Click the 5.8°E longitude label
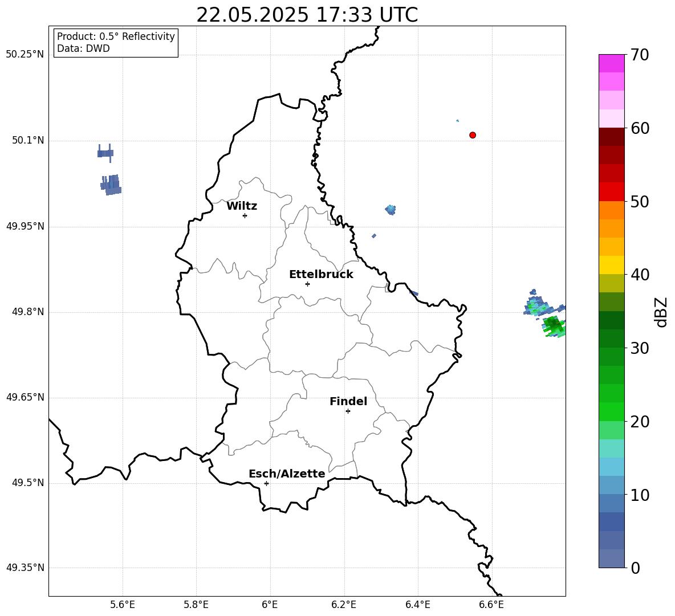 (x=196, y=605)
